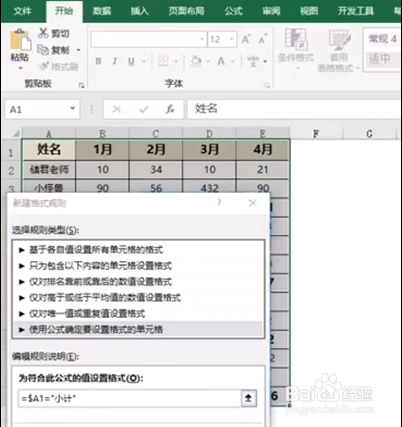Select rule type 只为包含以下内容的单元格设置格式
This screenshot has height=427, width=402.
pos(138,266)
